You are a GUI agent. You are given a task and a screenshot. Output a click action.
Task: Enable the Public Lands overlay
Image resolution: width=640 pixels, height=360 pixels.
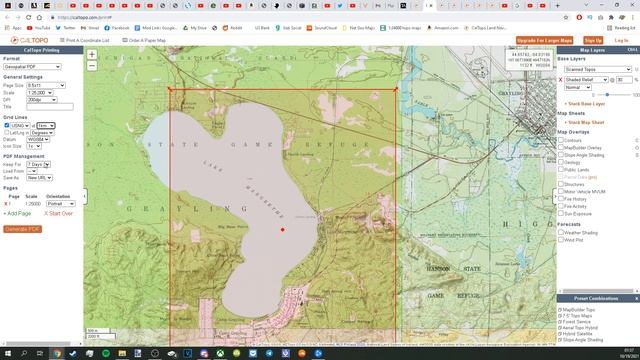click(x=561, y=169)
